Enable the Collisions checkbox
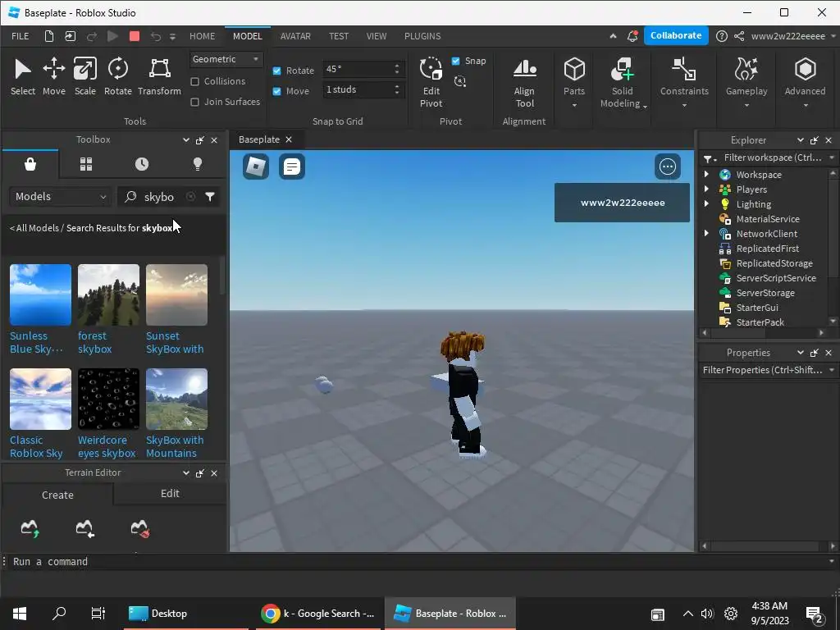Viewport: 840px width, 630px height. [195, 81]
